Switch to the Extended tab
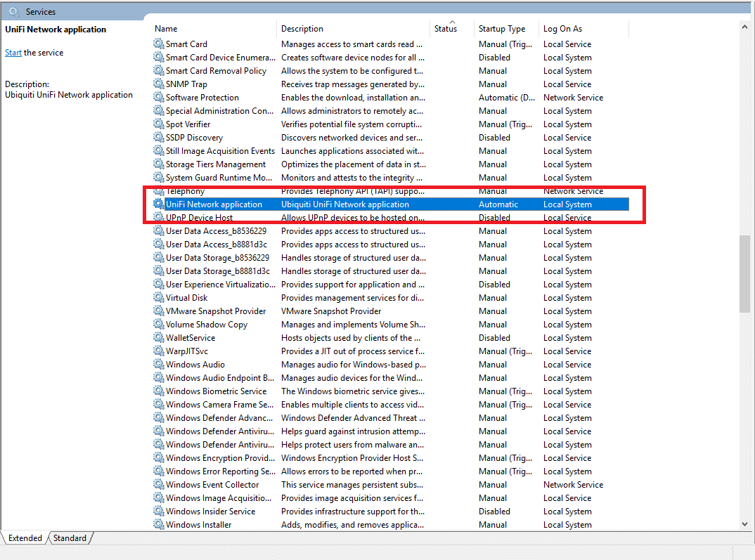The image size is (755, 560). pos(25,538)
